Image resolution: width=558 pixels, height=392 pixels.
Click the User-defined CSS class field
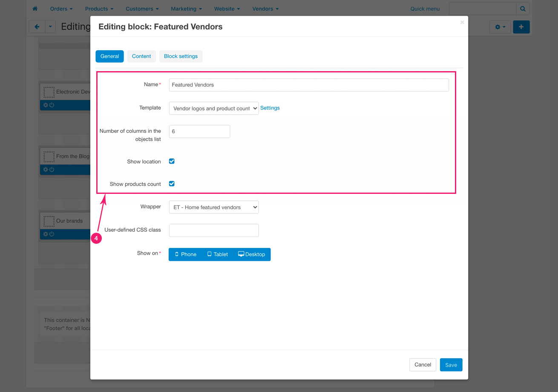coord(213,231)
